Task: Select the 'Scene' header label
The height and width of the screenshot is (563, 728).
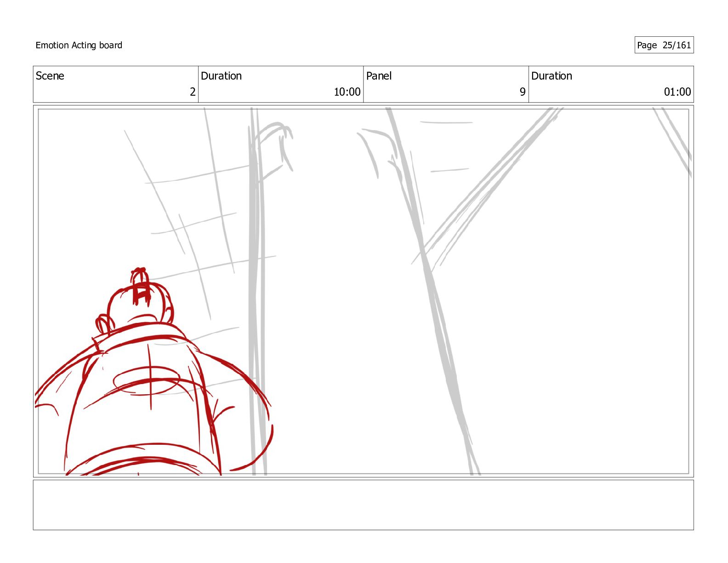Action: click(50, 76)
